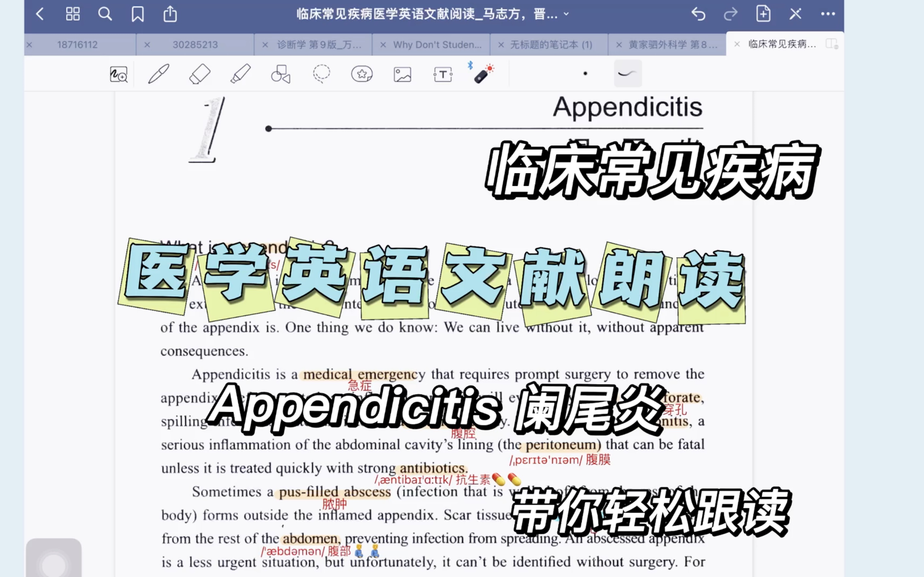Undo the last action
The width and height of the screenshot is (924, 577).
point(698,14)
